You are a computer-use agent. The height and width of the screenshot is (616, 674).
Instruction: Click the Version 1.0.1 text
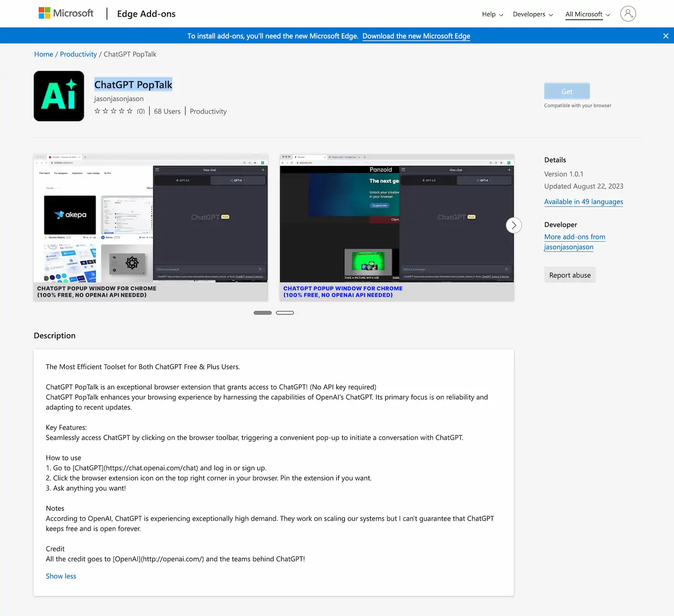click(564, 174)
